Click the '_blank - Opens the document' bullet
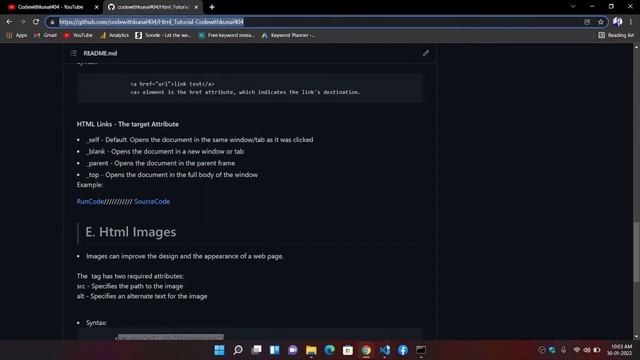The image size is (640, 360). [x=165, y=151]
